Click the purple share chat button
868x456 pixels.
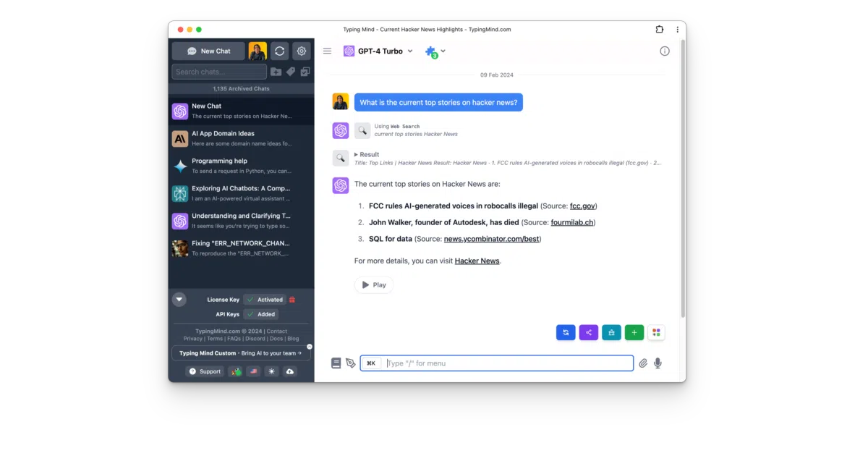tap(589, 332)
